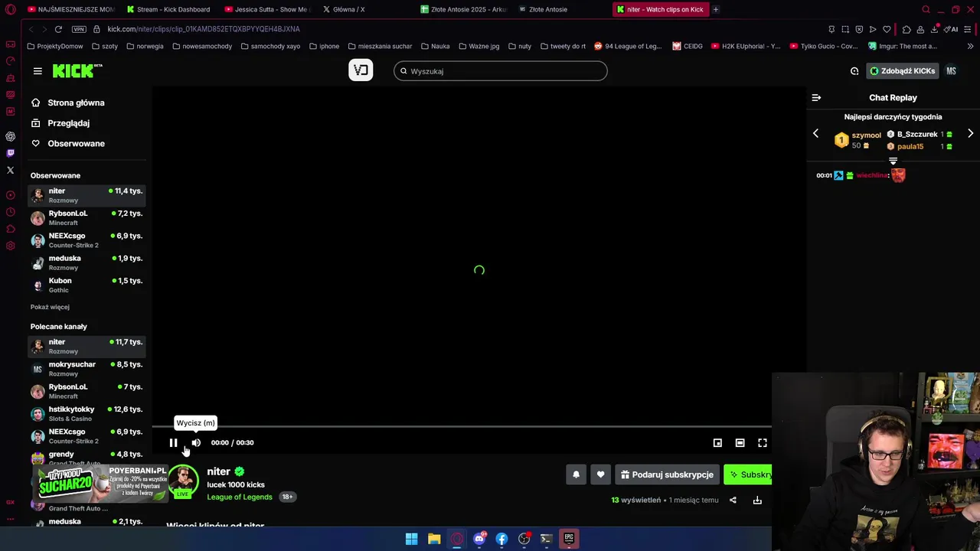Open the first NEEXcsgo channel in the sidebar
The width and height of the screenshot is (980, 551).
87,240
